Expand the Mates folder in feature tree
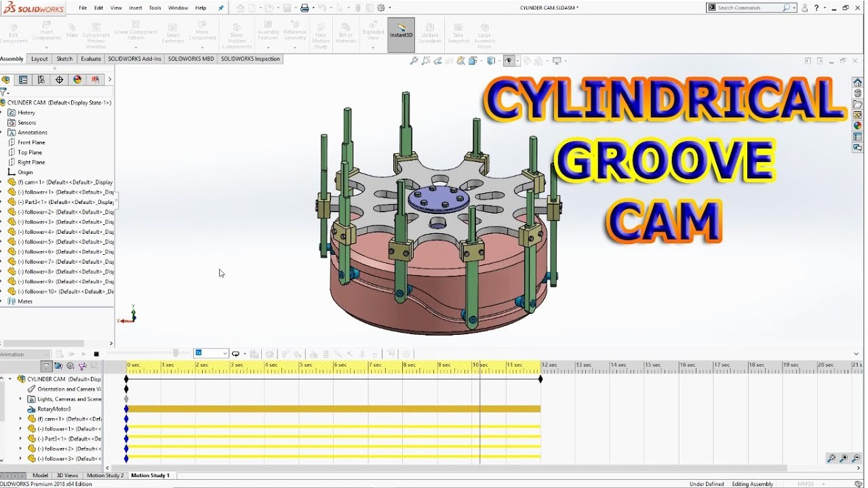 click(2, 302)
